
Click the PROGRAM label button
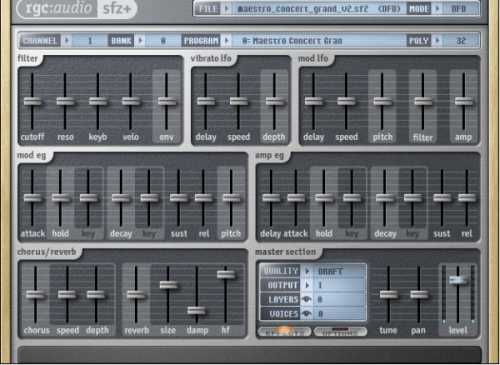(201, 41)
